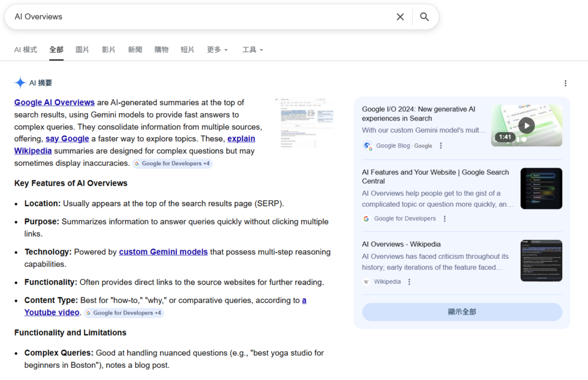Click the magnifying glass search icon
The height and width of the screenshot is (380, 588).
pos(424,17)
